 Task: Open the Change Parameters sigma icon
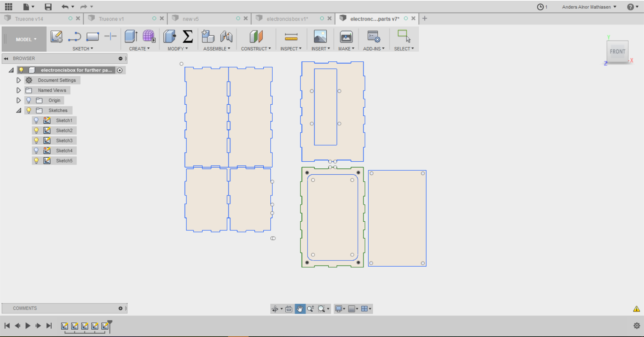pyautogui.click(x=188, y=36)
